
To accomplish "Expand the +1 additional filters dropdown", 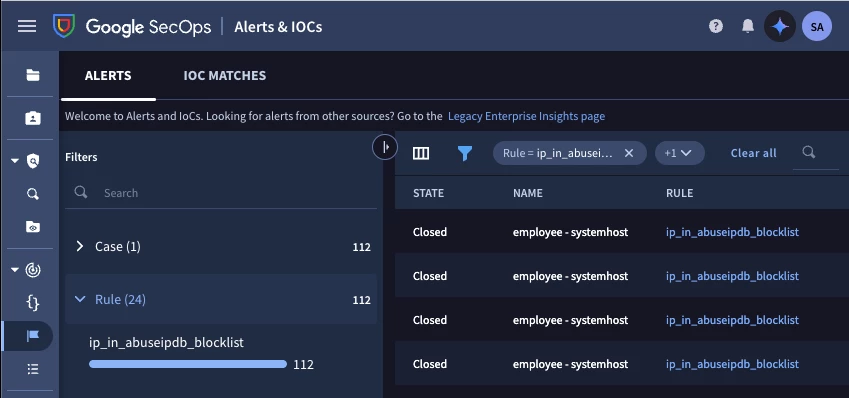I will coord(680,153).
